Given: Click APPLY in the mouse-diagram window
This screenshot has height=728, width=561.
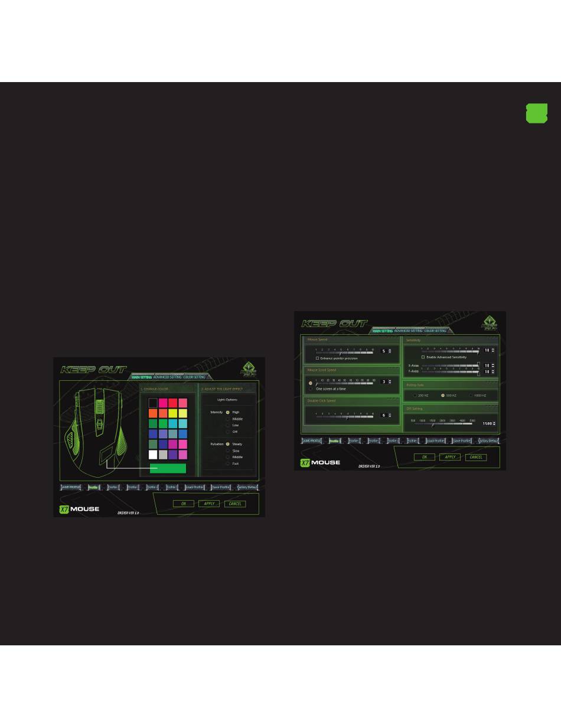Looking at the screenshot, I should tap(209, 504).
